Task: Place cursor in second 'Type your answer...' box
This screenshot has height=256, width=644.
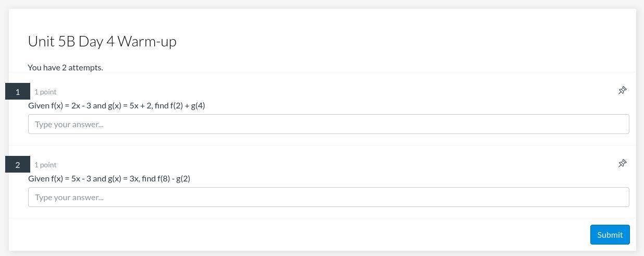Action: pos(328,197)
